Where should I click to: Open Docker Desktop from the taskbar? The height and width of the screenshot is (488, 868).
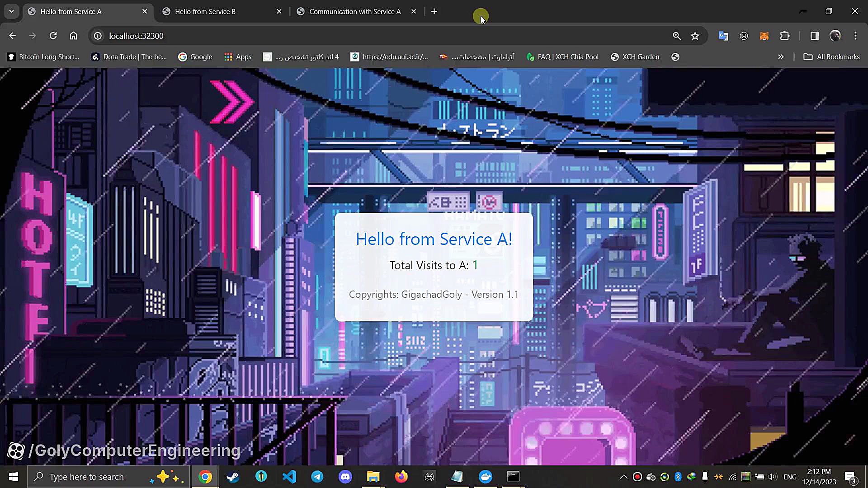point(485,477)
